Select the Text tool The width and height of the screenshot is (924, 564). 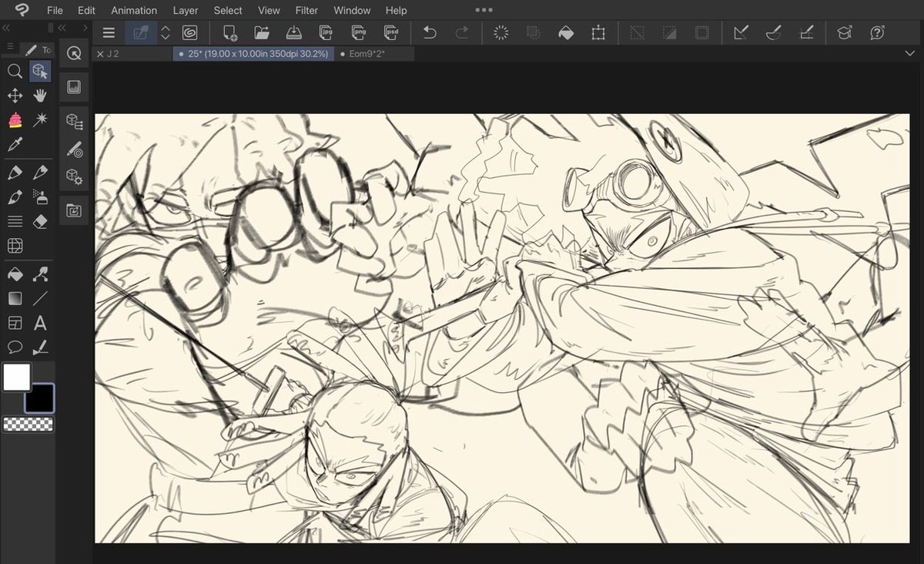coord(40,323)
